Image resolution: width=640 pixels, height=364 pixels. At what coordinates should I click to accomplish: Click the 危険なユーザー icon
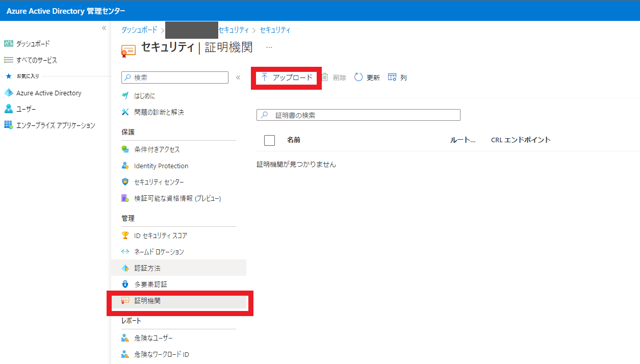pyautogui.click(x=125, y=338)
